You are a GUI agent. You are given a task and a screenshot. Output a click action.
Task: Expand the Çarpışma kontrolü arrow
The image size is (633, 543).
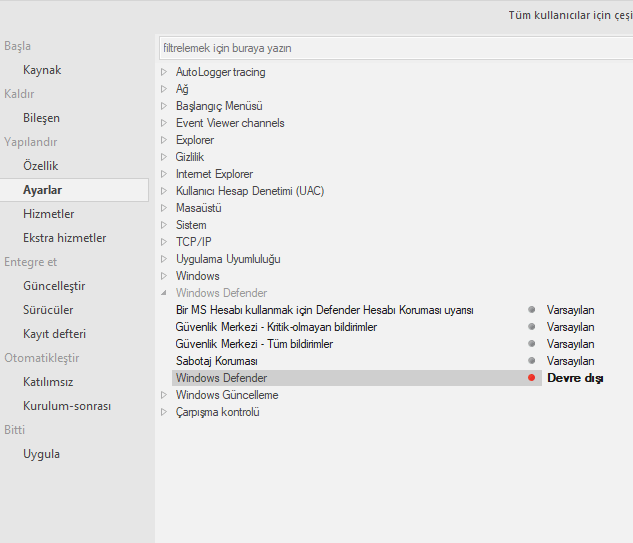[x=164, y=412]
